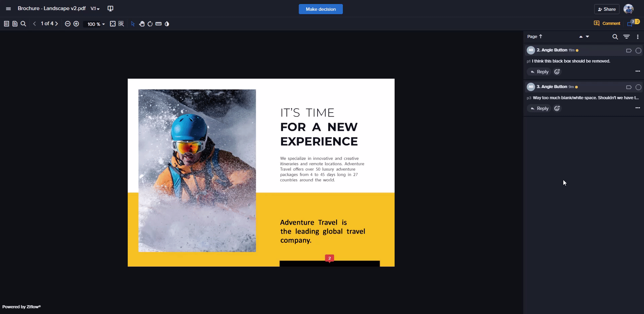
Task: Click the Comment button
Action: tap(607, 23)
